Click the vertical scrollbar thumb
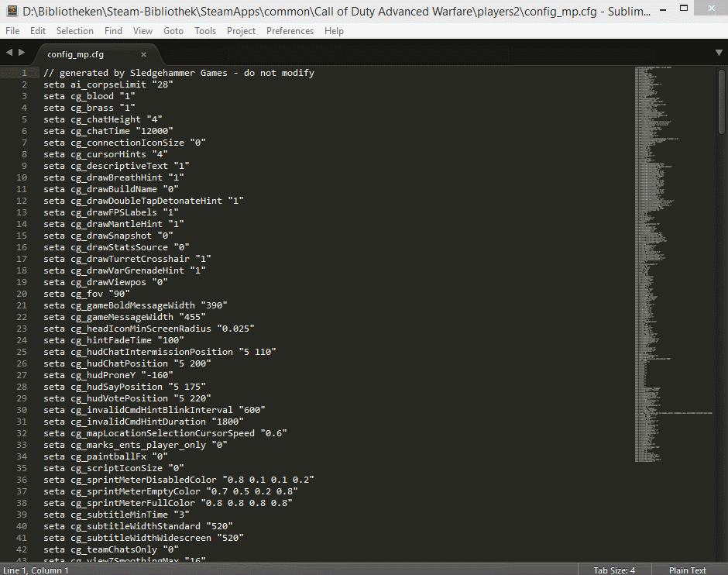The width and height of the screenshot is (728, 575). [x=721, y=102]
